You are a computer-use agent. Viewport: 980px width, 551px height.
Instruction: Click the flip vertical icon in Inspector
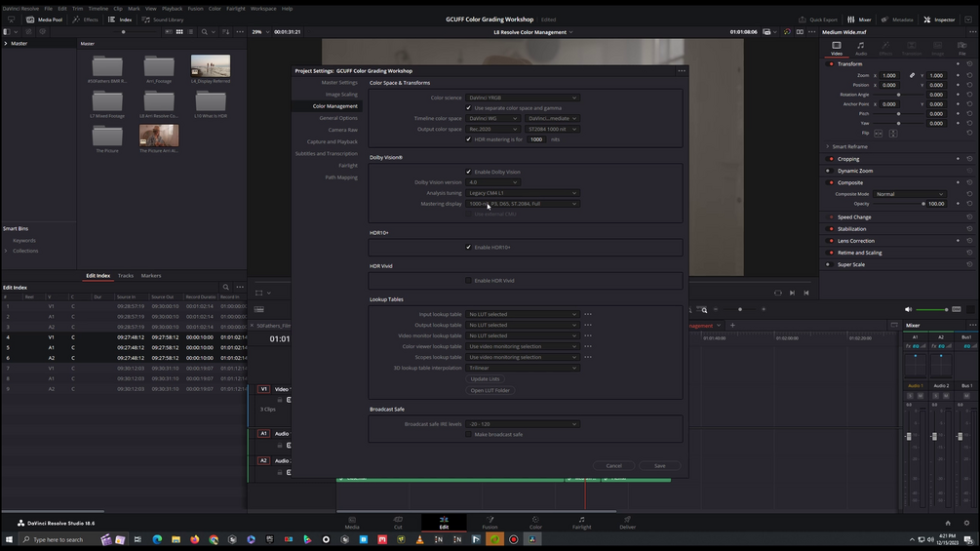point(893,133)
